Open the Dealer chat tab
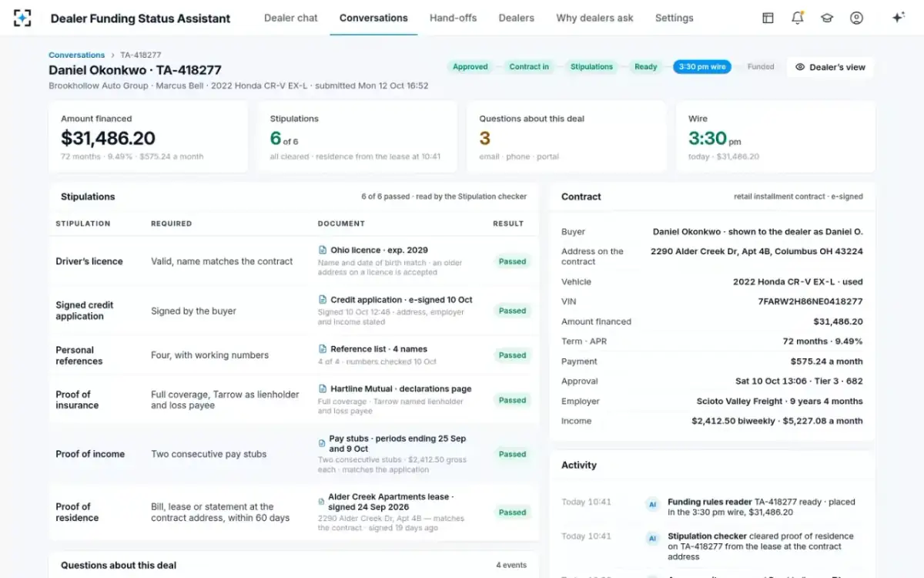 [291, 18]
